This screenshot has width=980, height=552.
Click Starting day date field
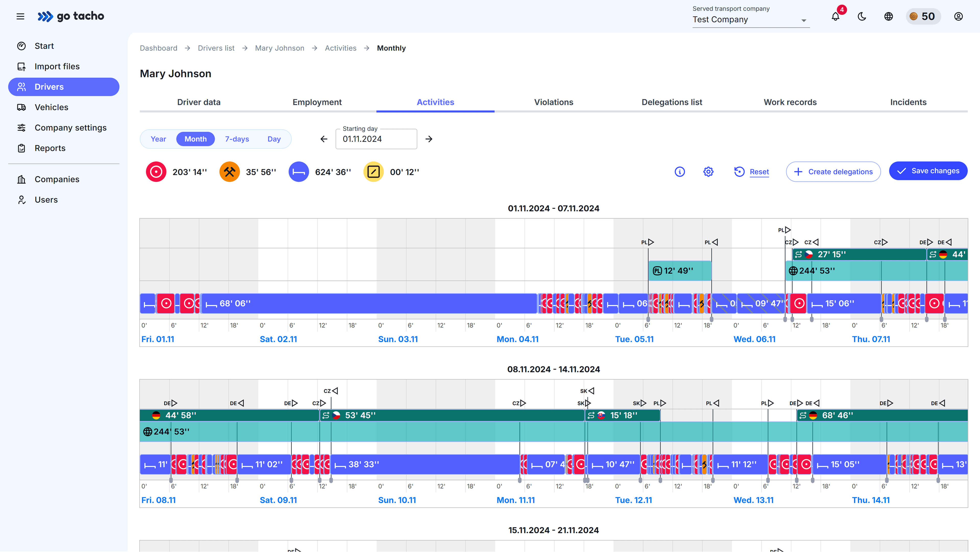[376, 139]
